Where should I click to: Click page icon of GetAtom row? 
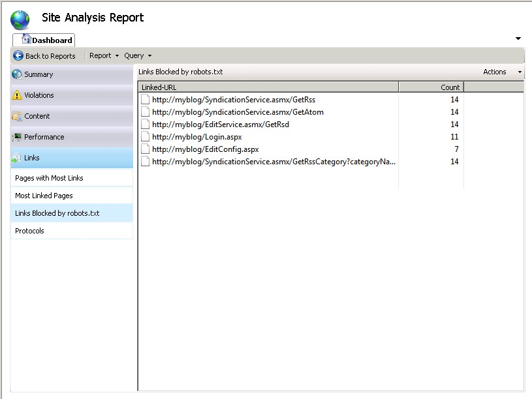pos(145,112)
